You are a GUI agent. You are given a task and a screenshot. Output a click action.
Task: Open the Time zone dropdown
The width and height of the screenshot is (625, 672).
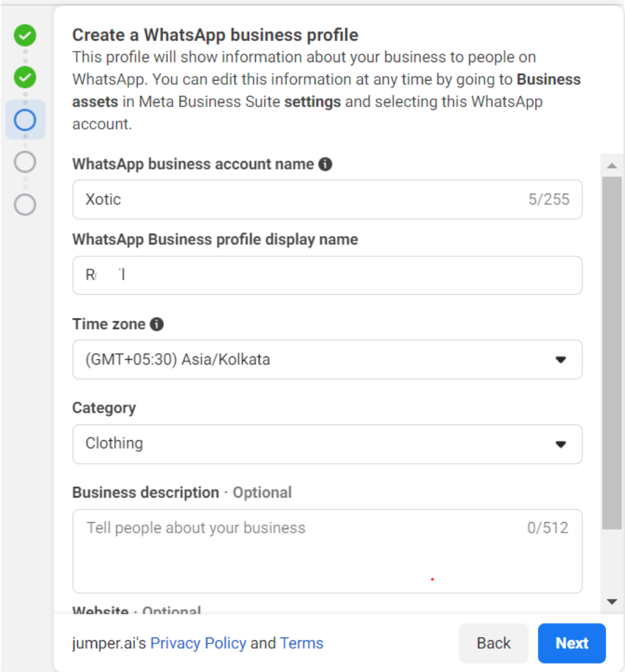[x=327, y=359]
